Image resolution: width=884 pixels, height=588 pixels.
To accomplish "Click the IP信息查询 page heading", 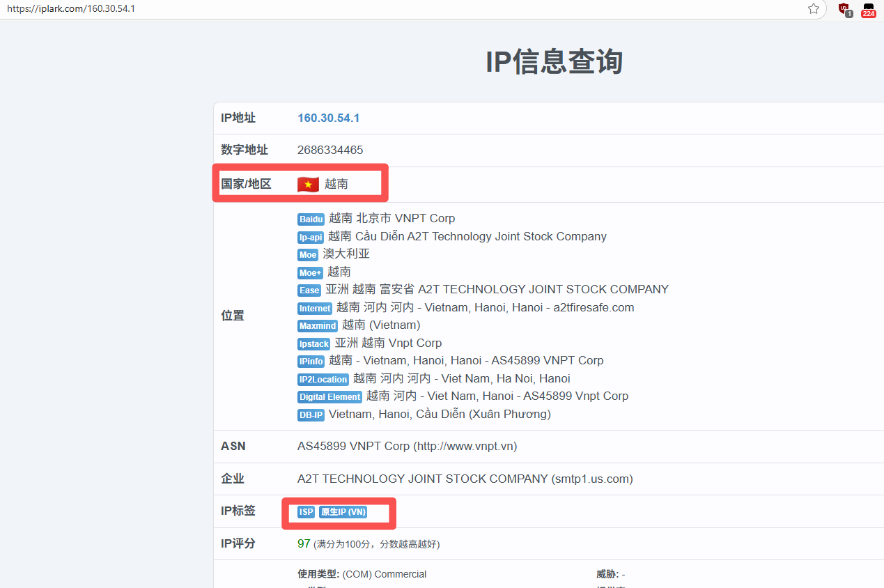I will click(554, 62).
